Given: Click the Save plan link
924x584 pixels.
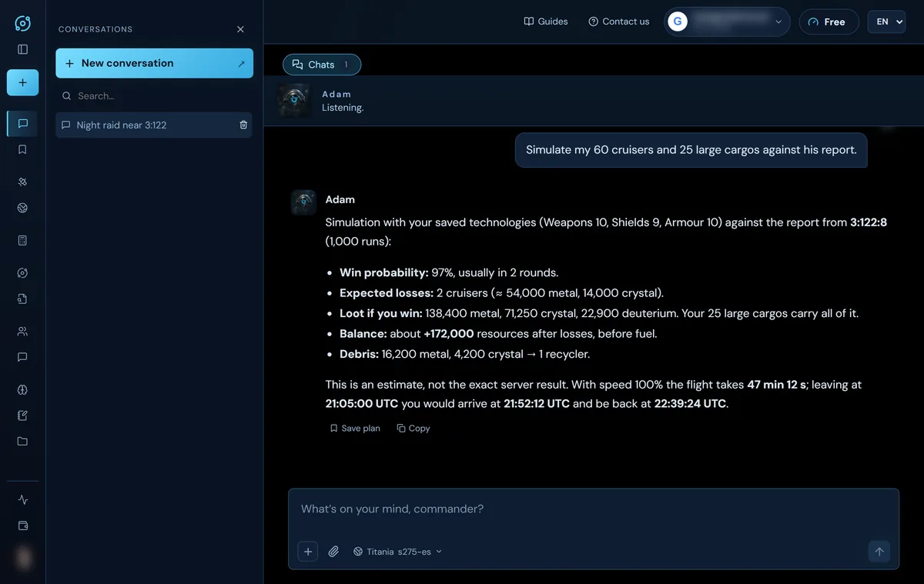Looking at the screenshot, I should tap(355, 429).
